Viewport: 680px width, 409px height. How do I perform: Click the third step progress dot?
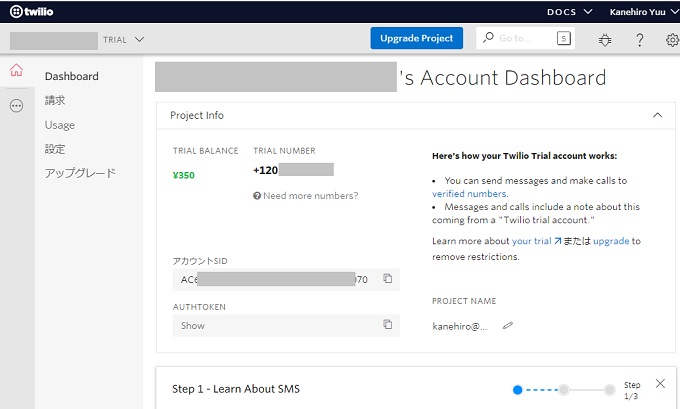tap(609, 389)
